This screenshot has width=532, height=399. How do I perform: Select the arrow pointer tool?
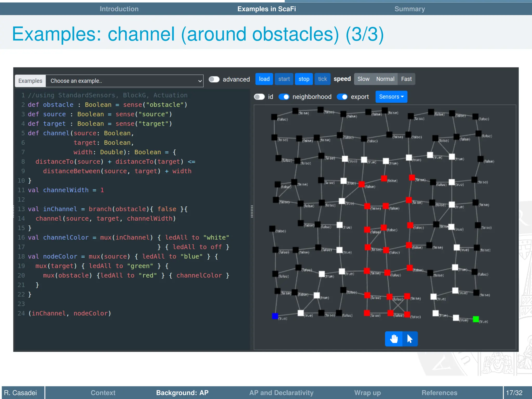[x=410, y=339]
